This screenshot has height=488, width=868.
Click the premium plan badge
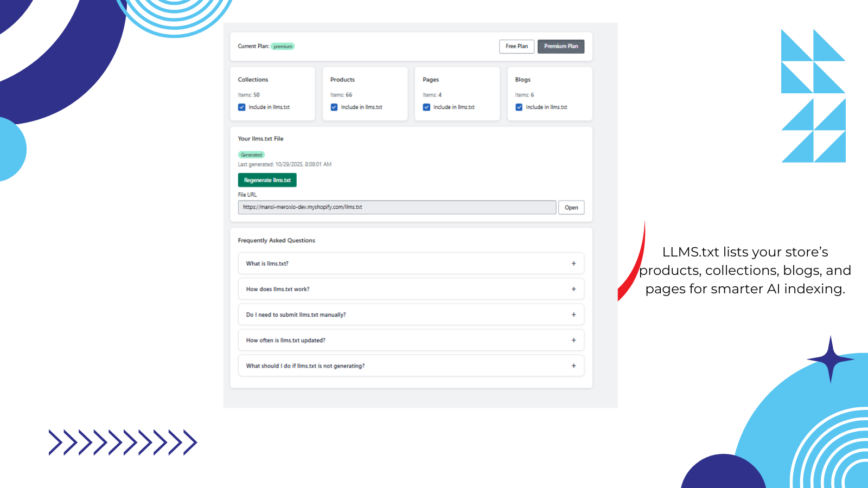pyautogui.click(x=283, y=47)
